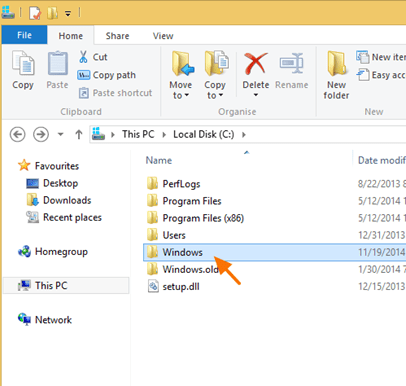Click the setup.dll file icon
The width and height of the screenshot is (406, 386).
click(x=153, y=286)
